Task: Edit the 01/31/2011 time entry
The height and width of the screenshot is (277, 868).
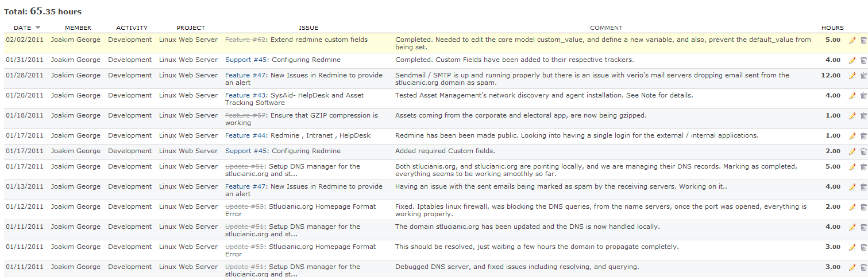Action: coord(852,60)
